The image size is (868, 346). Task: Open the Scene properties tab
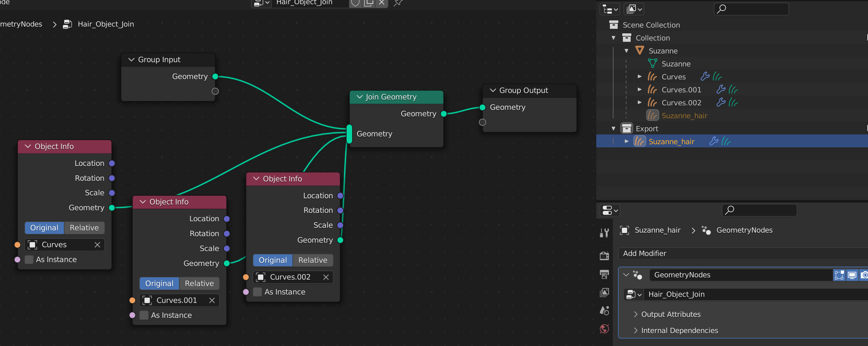(x=604, y=311)
